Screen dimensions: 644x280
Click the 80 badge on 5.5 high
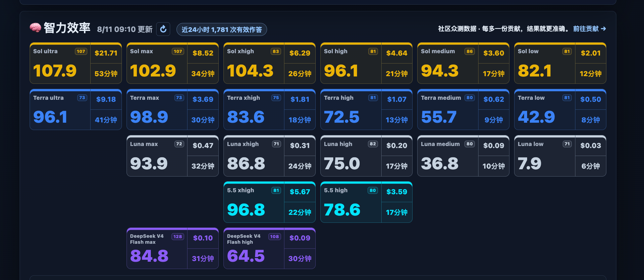(x=373, y=190)
